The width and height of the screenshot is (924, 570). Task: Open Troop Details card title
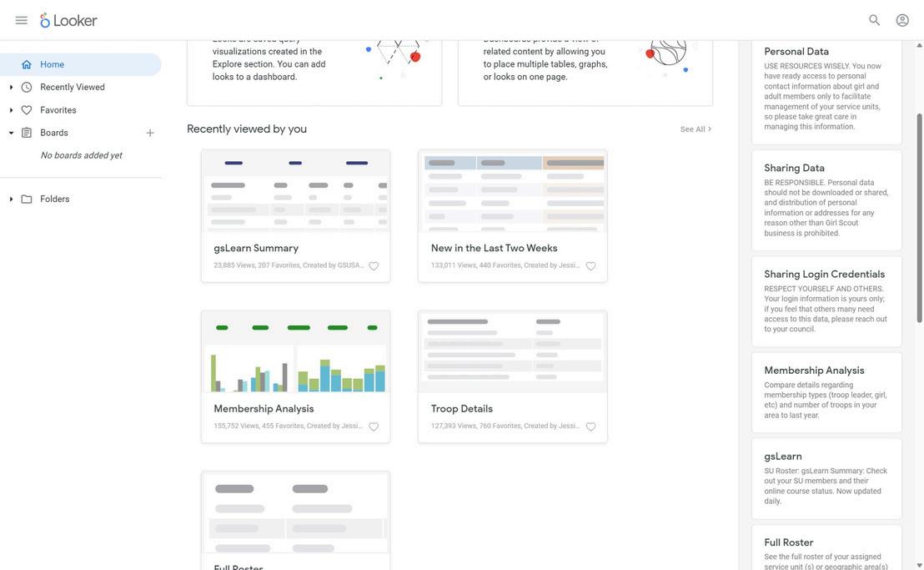[x=461, y=408]
